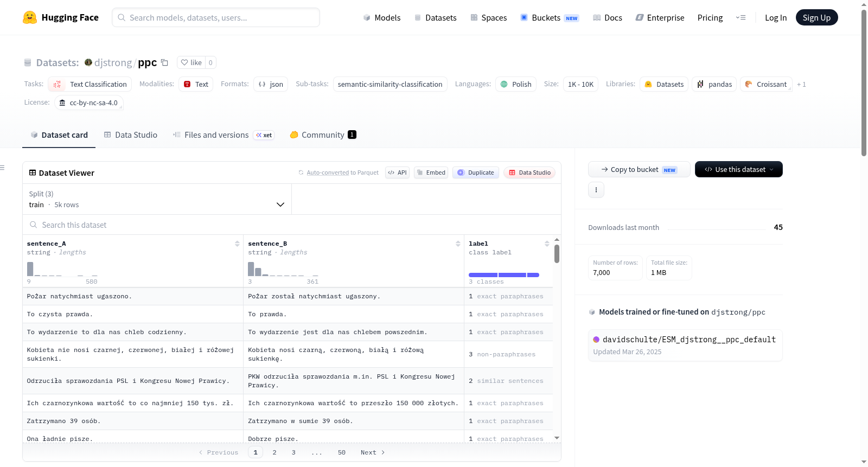Click the Embed button
Viewport: 868px width, 467px height.
click(431, 172)
